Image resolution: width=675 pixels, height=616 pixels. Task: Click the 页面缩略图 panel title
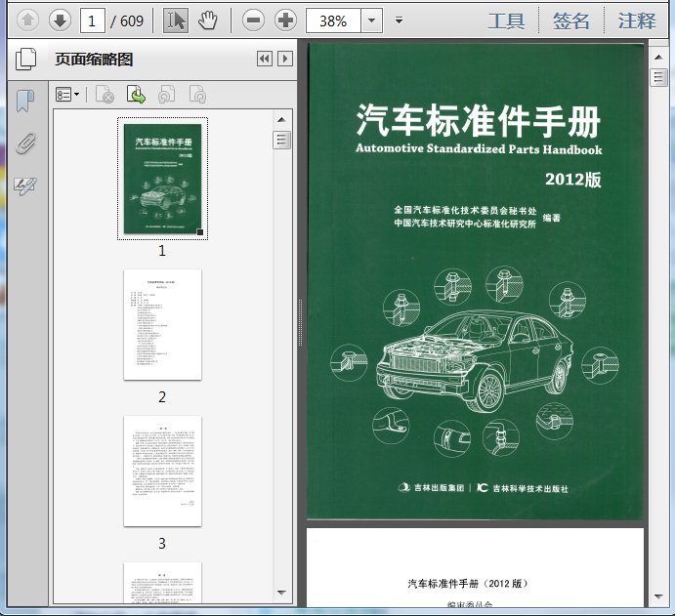94,60
